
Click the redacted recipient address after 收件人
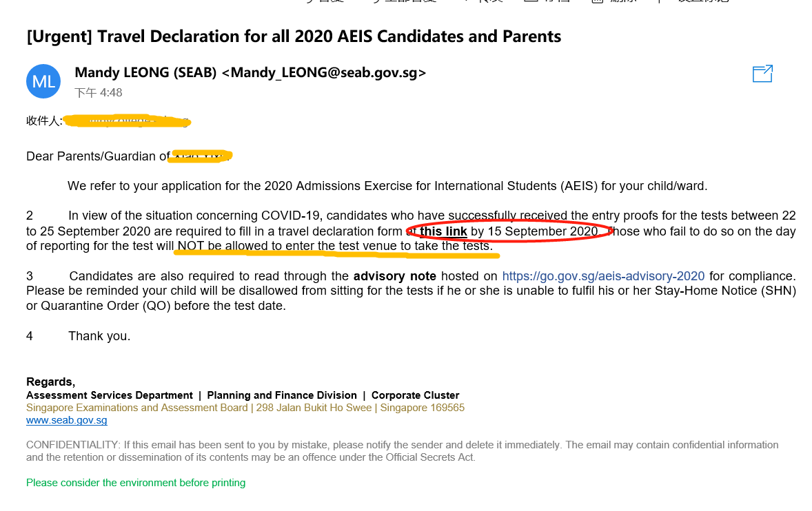127,121
